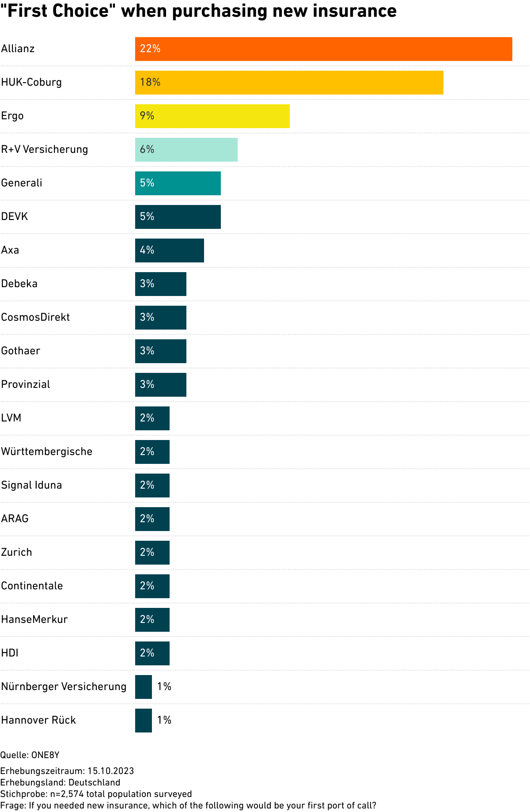Select the Gothaer label
530x812 pixels.
tap(21, 351)
